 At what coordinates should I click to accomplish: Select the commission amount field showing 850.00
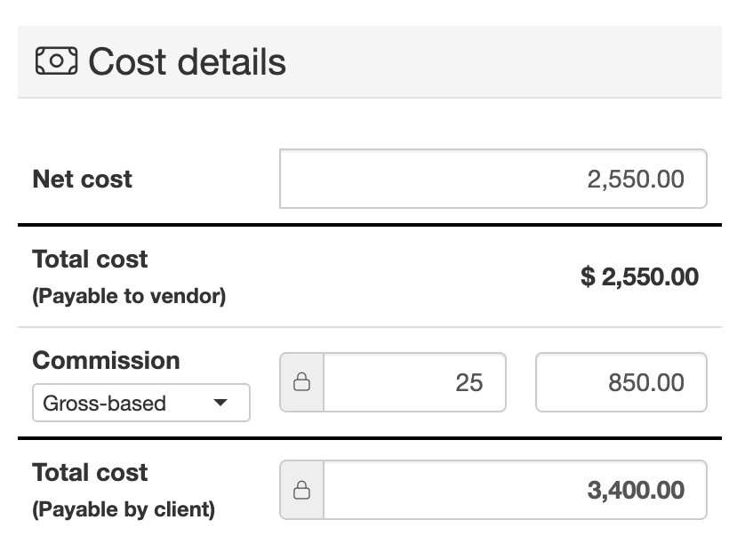tap(621, 383)
